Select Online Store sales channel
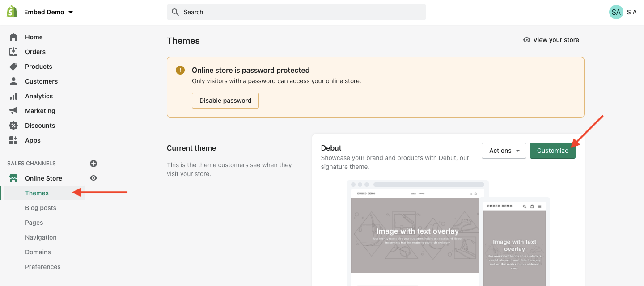 pos(43,178)
